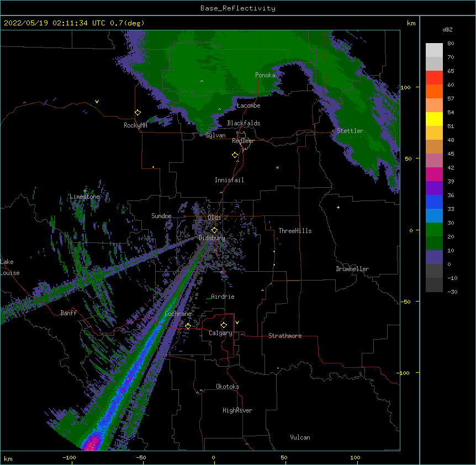
Task: Select the magenta 42-39 dBZ legend swatch
Action: (x=434, y=174)
